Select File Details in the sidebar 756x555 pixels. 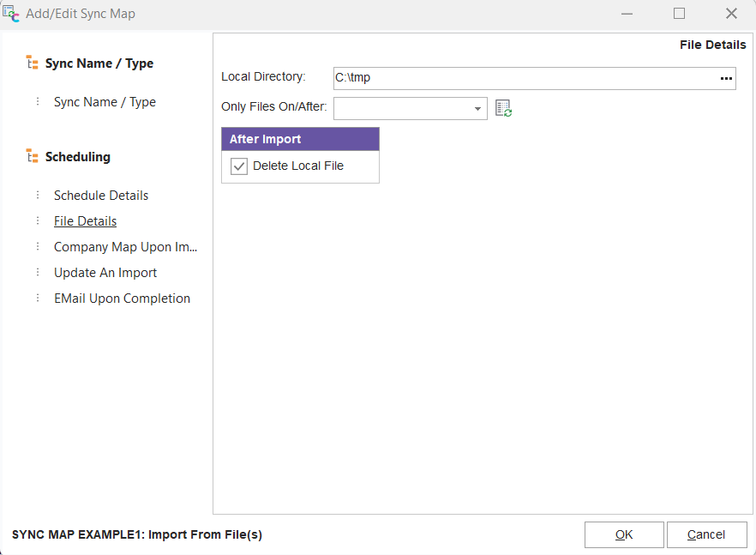pos(85,221)
